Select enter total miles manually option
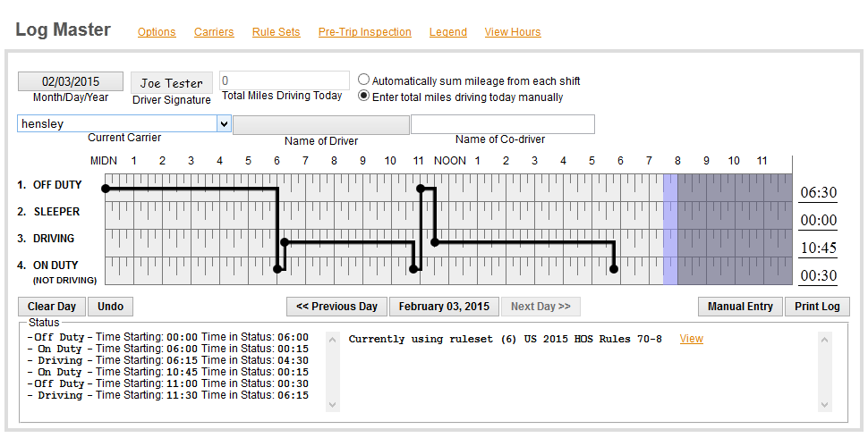The image size is (868, 438). 363,96
